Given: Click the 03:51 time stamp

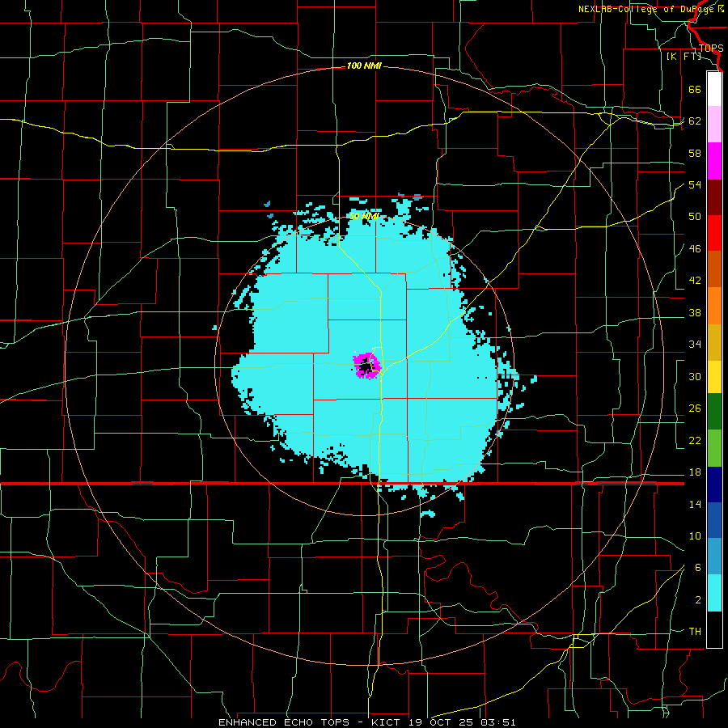Looking at the screenshot, I should (x=498, y=722).
